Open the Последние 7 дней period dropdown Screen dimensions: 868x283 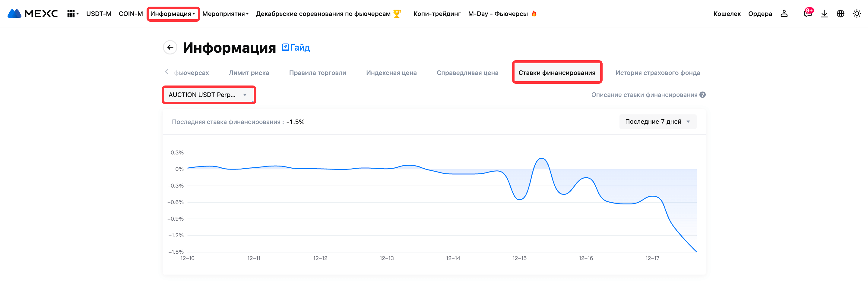click(x=657, y=122)
